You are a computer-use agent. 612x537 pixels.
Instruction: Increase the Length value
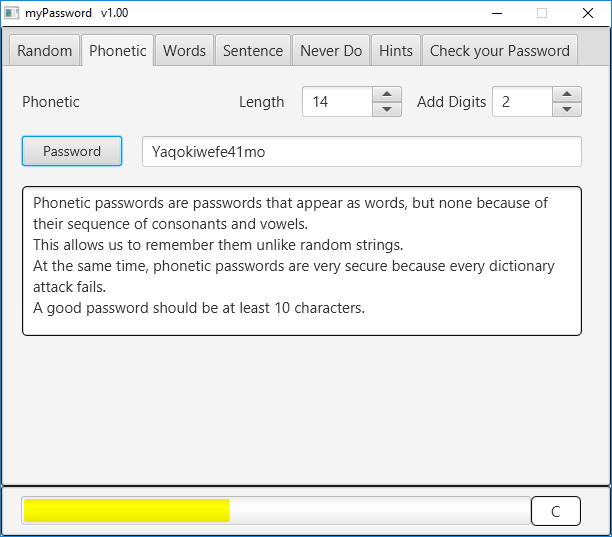click(x=387, y=94)
